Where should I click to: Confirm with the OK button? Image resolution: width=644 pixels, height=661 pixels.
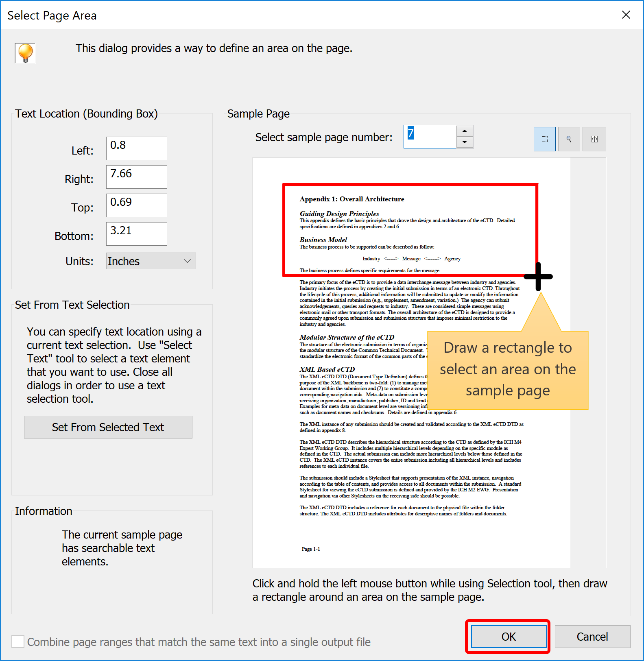[x=509, y=637]
